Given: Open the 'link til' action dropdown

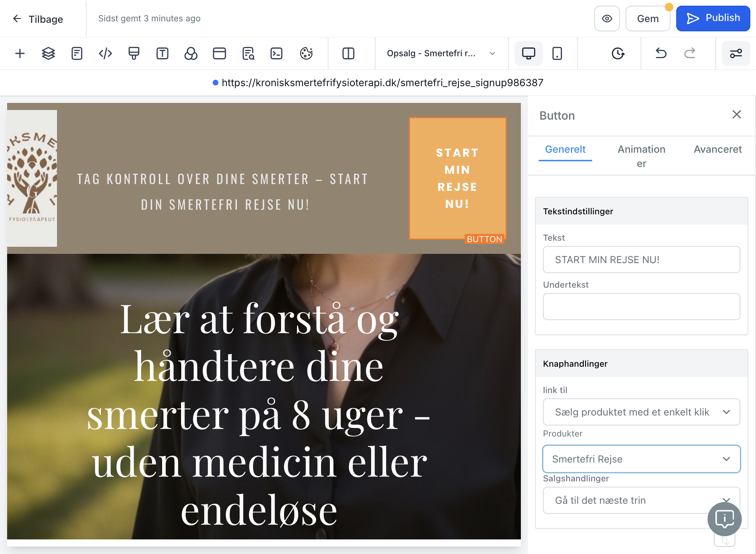Looking at the screenshot, I should coord(642,412).
